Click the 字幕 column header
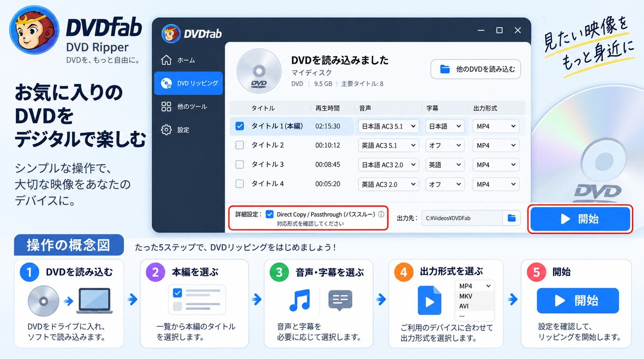Image resolution: width=644 pixels, height=359 pixels. coord(432,108)
